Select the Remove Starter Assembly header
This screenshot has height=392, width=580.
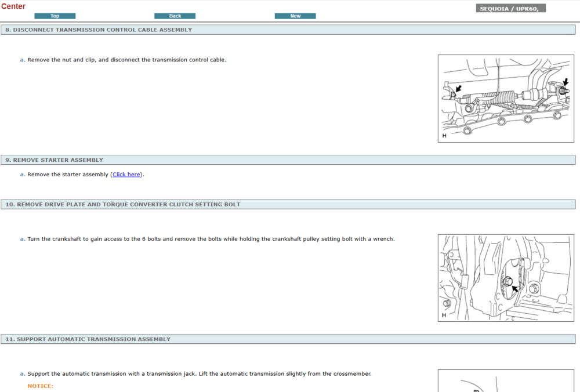point(55,160)
